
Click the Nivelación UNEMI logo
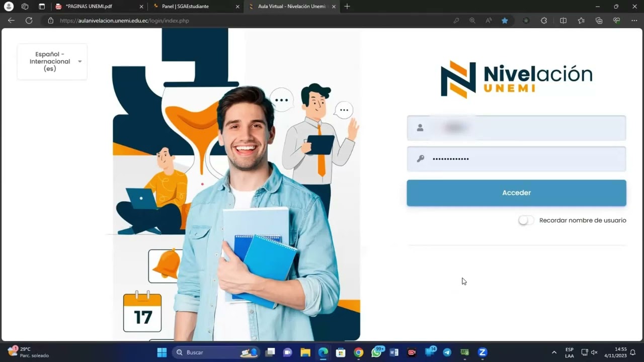coord(517,79)
